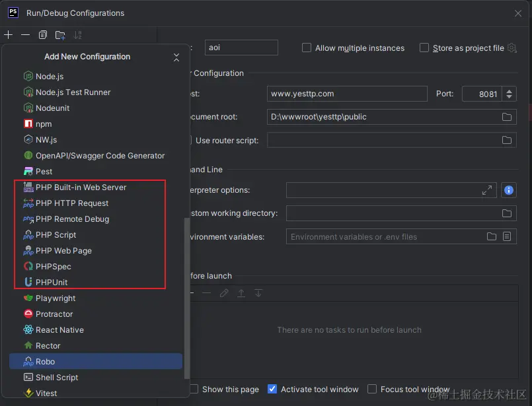Screen dimensions: 532x406
Task: Click the NW.js hexagon icon
Action: click(x=28, y=139)
